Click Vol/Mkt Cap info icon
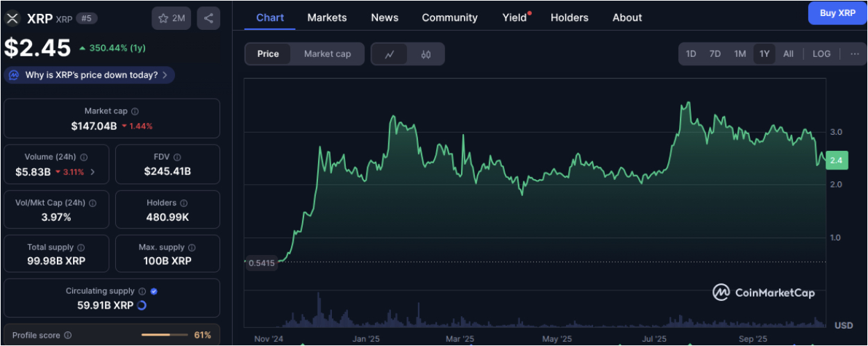The width and height of the screenshot is (868, 346). point(92,204)
